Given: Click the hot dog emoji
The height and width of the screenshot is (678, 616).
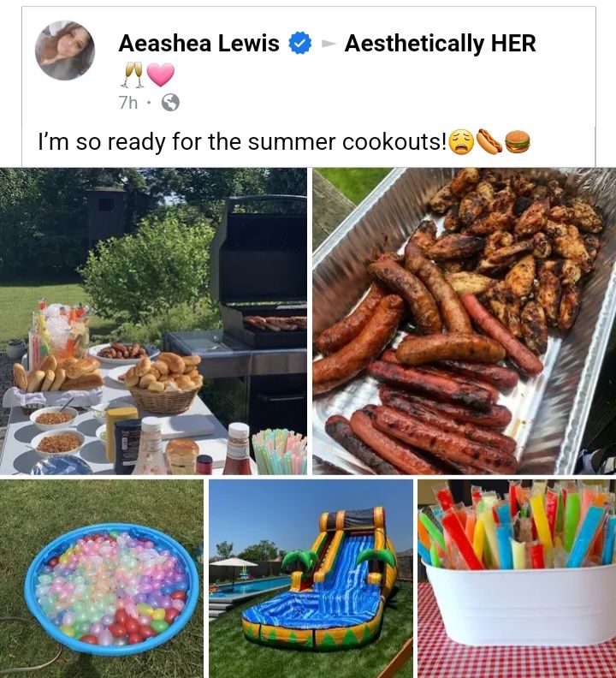Looking at the screenshot, I should [489, 142].
